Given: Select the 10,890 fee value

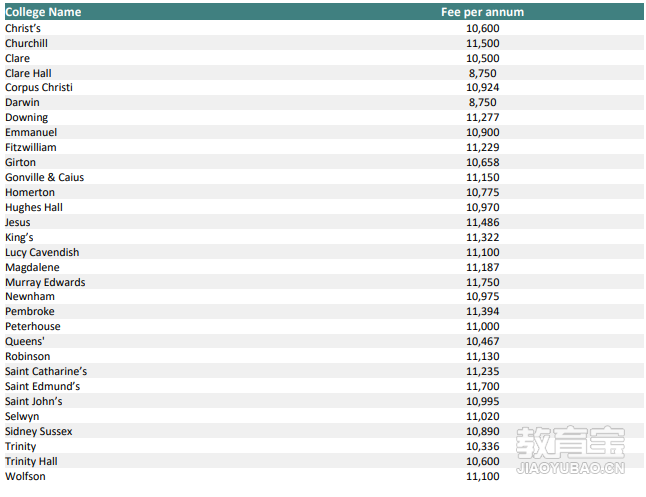Looking at the screenshot, I should [x=482, y=431].
